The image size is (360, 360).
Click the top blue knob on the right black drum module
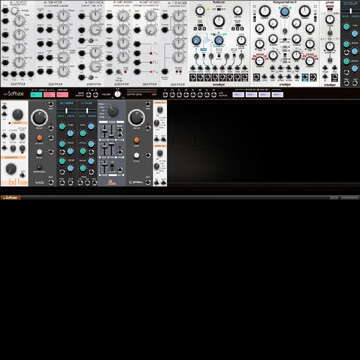point(91,126)
